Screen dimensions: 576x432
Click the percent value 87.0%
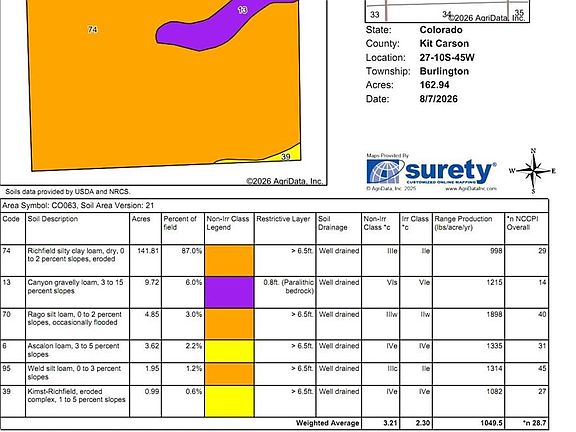[x=192, y=251]
